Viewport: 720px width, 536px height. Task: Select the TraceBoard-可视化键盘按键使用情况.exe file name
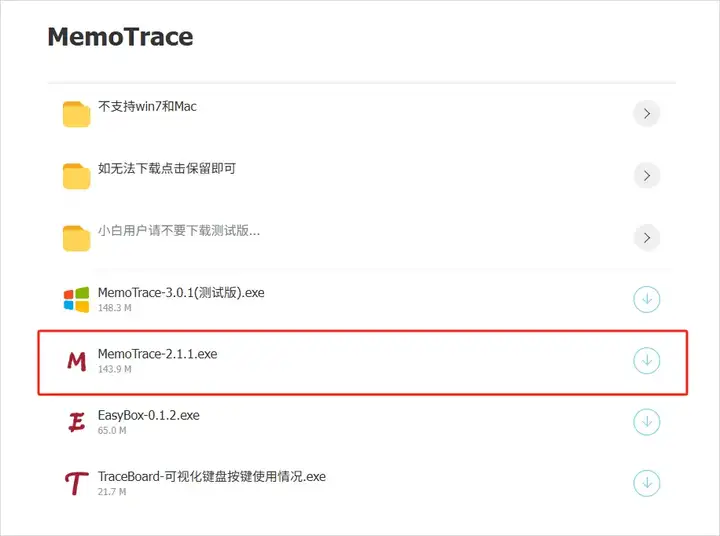[x=212, y=477]
